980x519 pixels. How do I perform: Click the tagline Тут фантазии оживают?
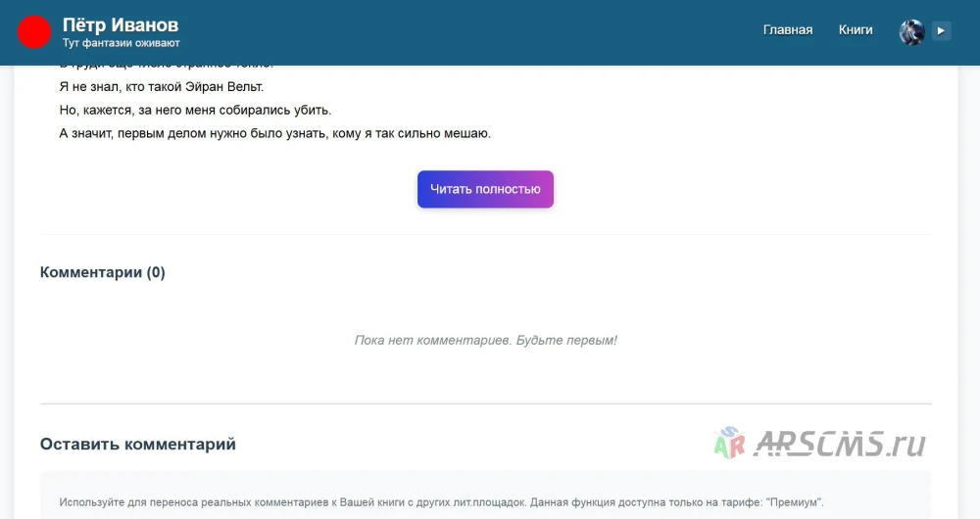[122, 43]
